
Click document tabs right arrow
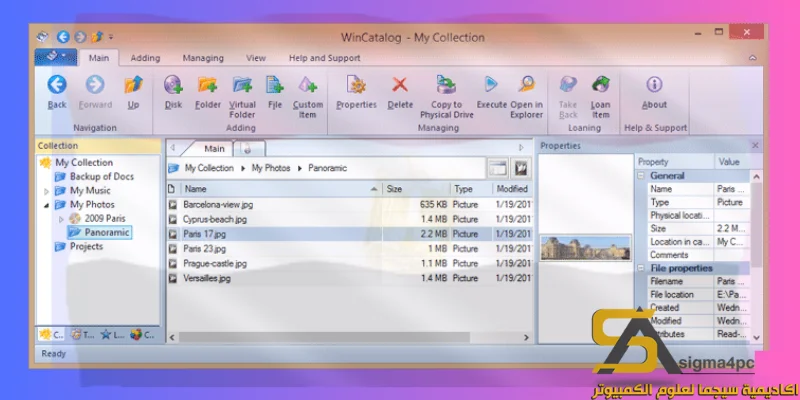point(521,148)
